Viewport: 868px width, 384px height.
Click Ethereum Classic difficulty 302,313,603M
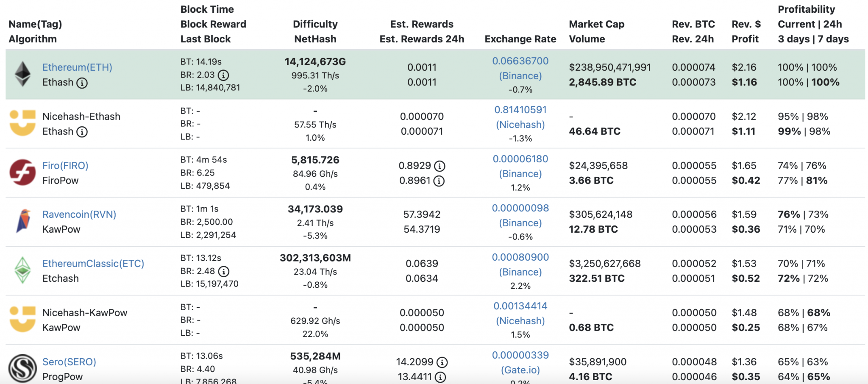click(x=315, y=258)
